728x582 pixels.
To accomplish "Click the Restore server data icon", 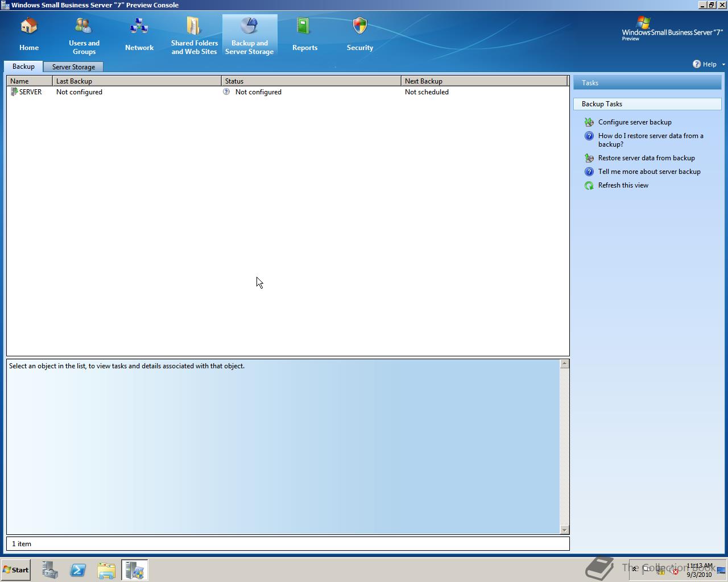I will 589,158.
